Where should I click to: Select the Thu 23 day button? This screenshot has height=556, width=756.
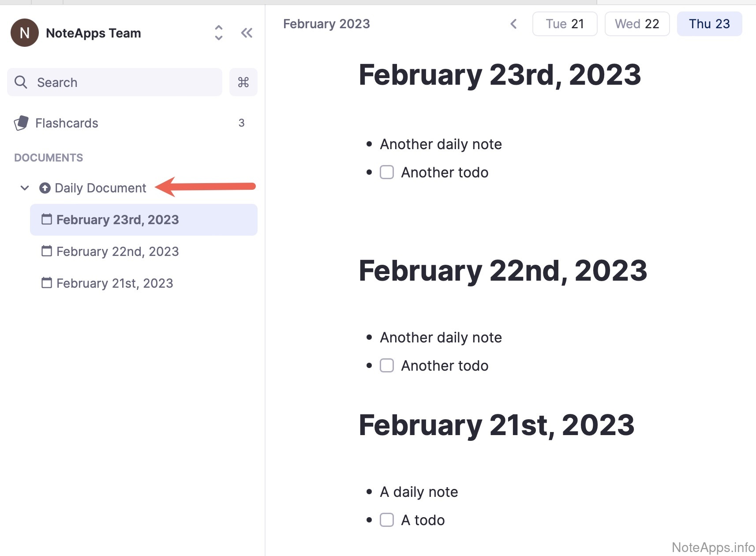pyautogui.click(x=709, y=24)
